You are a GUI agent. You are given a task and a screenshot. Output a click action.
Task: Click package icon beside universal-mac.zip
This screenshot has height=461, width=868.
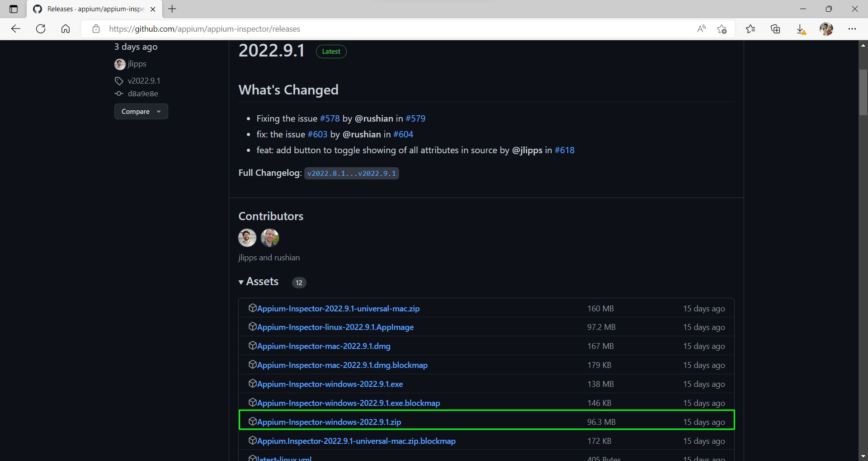(x=252, y=308)
